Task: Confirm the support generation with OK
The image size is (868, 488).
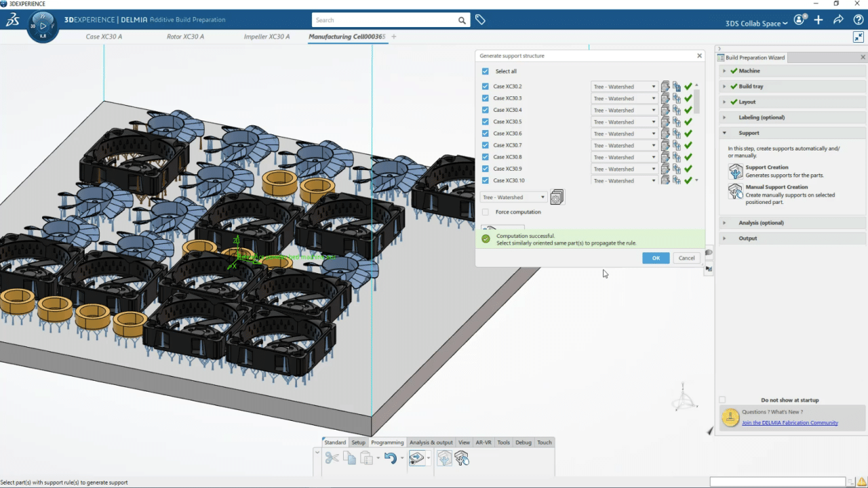Action: [655, 258]
